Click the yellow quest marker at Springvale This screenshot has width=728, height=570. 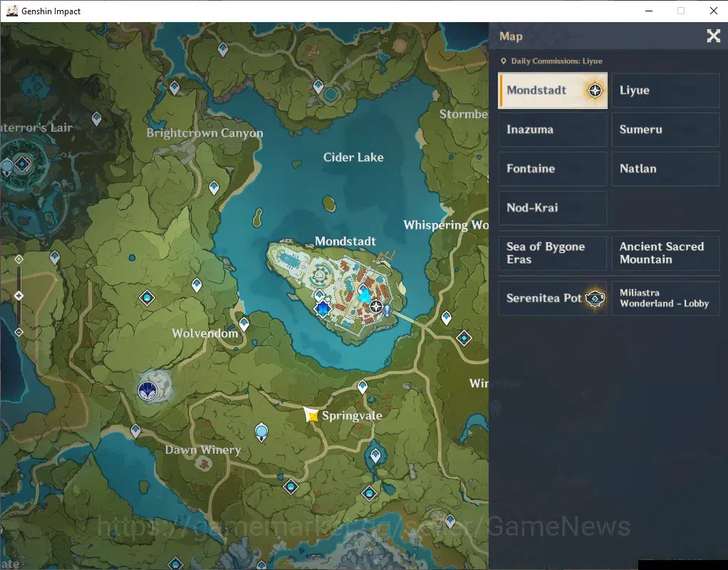coord(311,415)
